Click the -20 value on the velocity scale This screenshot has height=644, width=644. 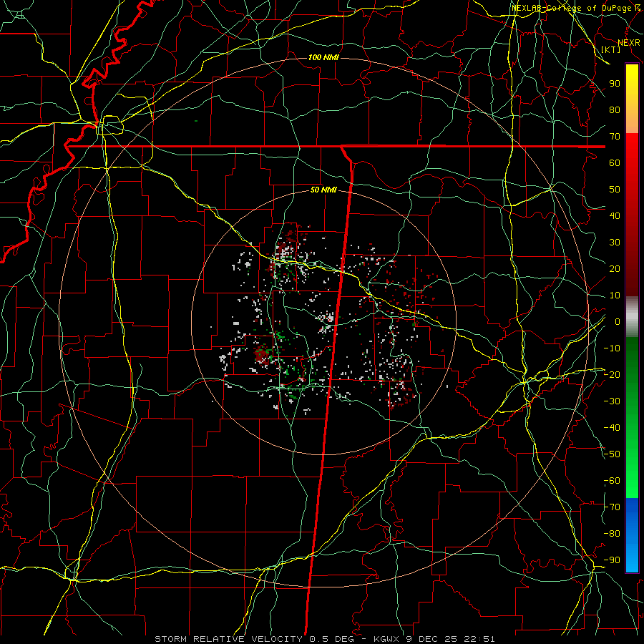point(612,374)
